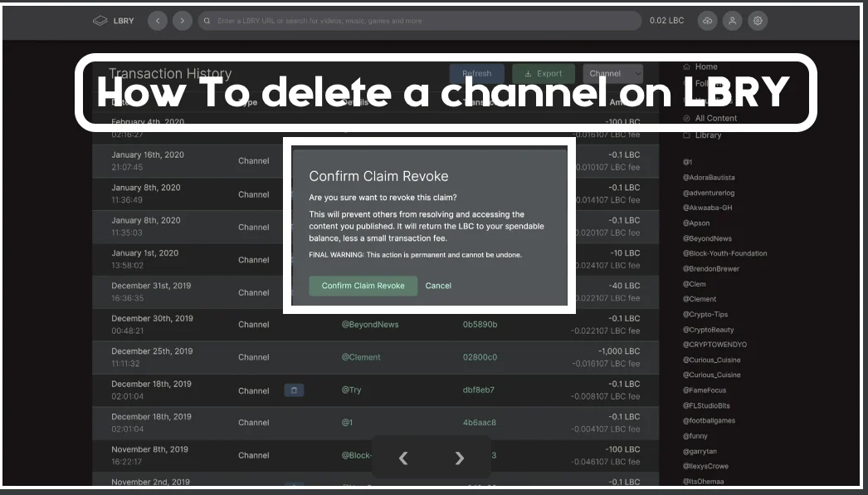Show next slide with right chevron

(x=459, y=458)
